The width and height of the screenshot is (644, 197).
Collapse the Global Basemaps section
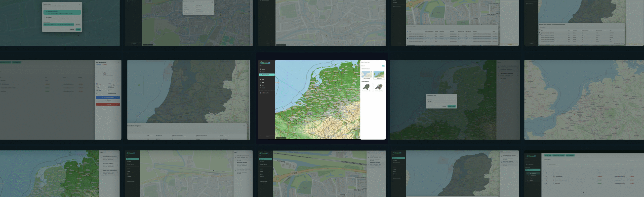366,69
